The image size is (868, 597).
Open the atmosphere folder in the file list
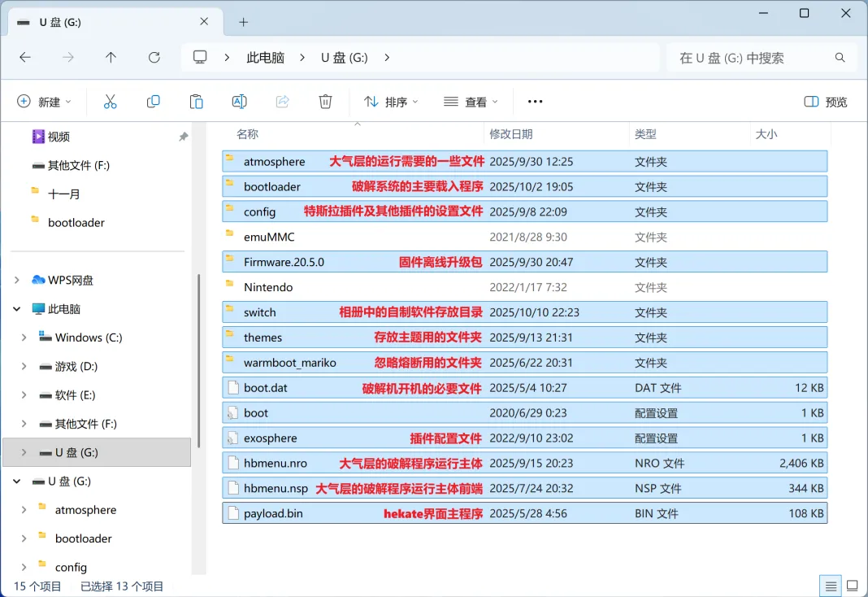click(275, 161)
